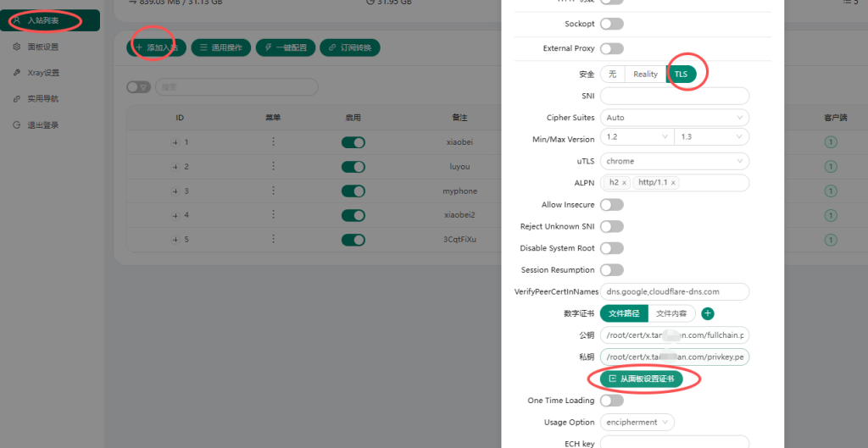The width and height of the screenshot is (868, 448).
Task: Expand the uTLS chrome dropdown
Action: pyautogui.click(x=674, y=161)
